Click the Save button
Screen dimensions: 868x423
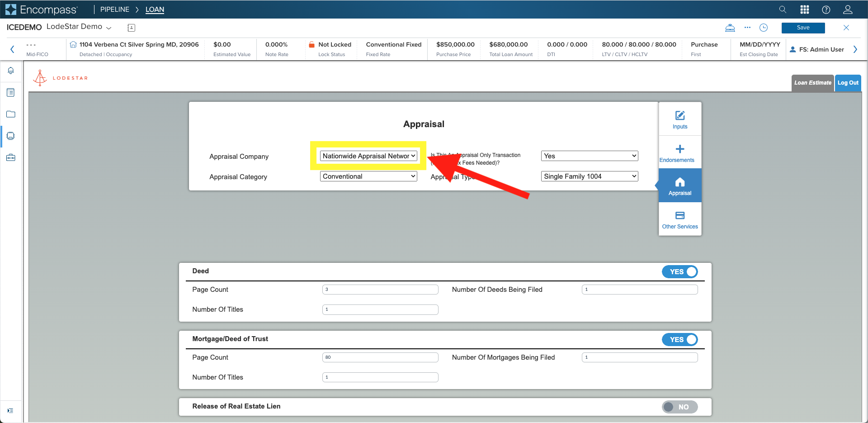(x=803, y=28)
